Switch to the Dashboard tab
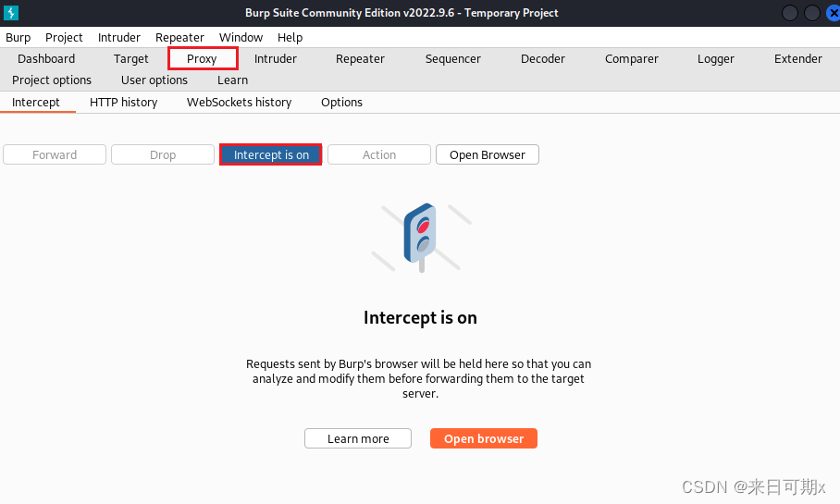840x504 pixels. 46,59
